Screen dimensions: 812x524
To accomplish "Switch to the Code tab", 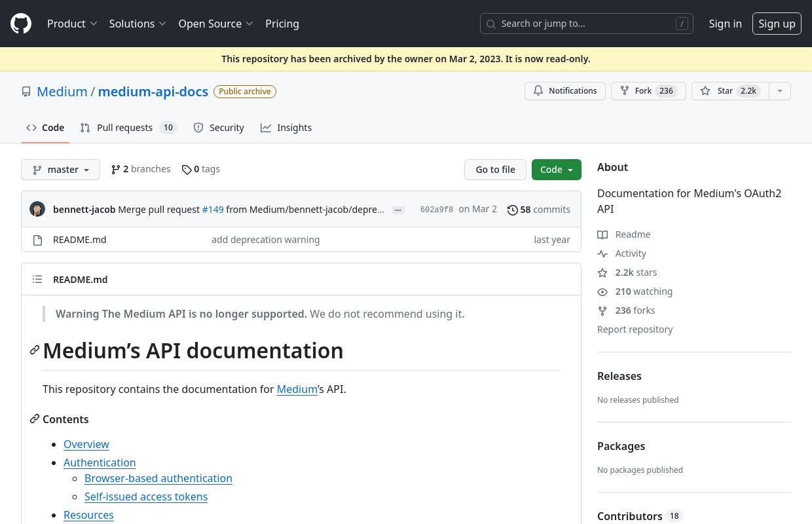I will (x=45, y=128).
